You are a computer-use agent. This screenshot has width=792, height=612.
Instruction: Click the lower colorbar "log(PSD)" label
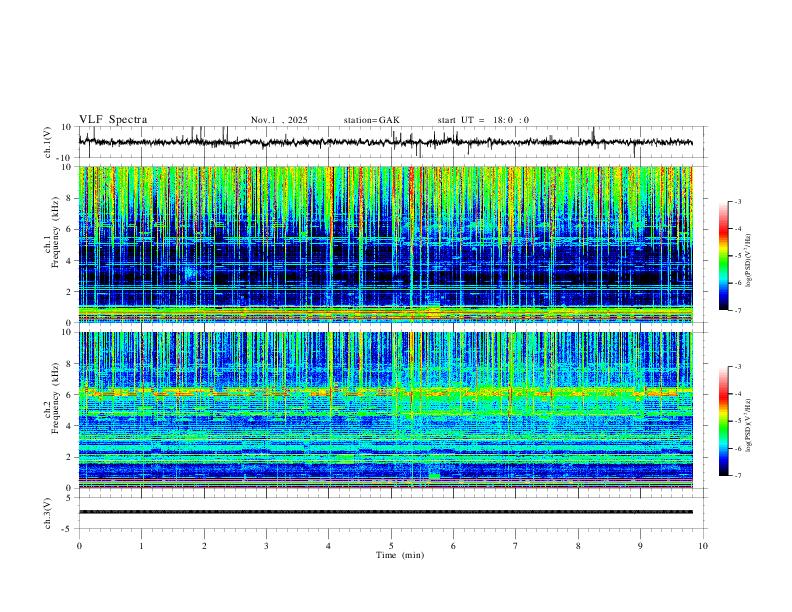748,426
